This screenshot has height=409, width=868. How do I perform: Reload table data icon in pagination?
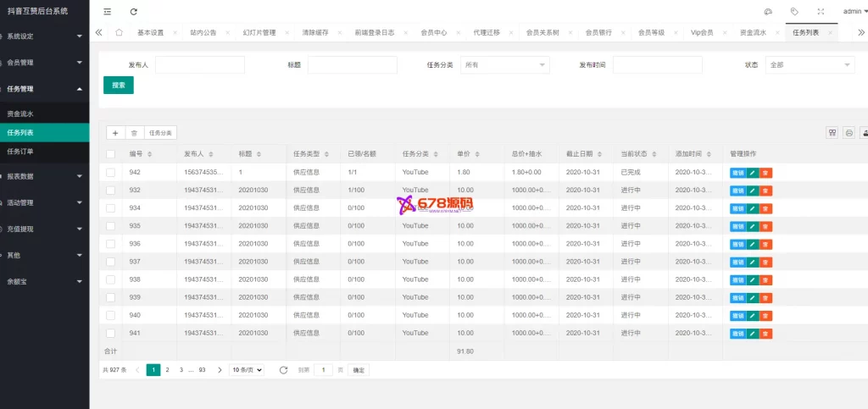tap(283, 370)
